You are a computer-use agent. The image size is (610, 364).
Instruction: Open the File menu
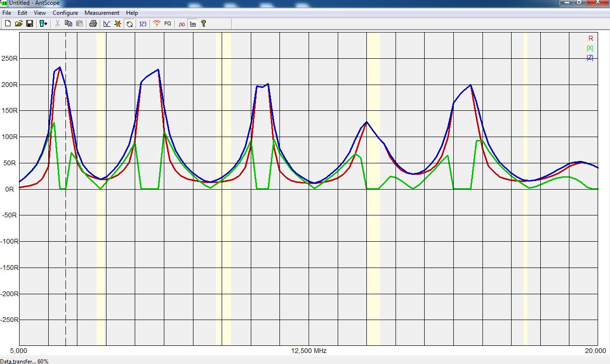7,13
